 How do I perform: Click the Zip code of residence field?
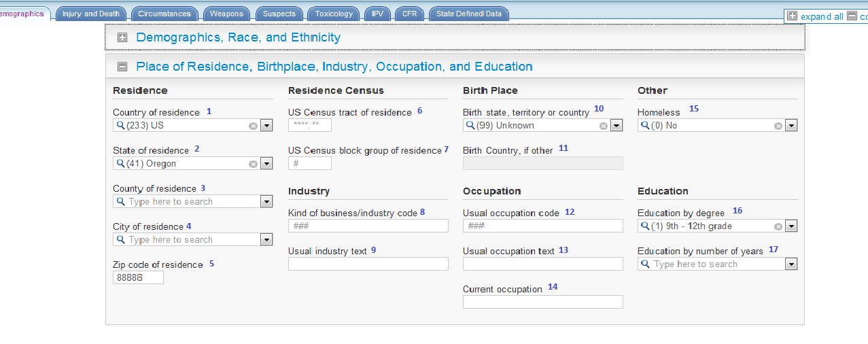point(138,277)
